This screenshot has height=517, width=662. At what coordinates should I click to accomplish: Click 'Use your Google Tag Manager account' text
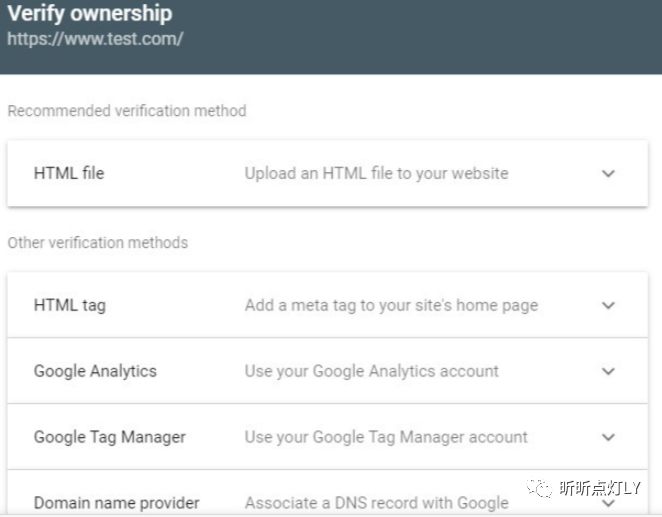386,437
